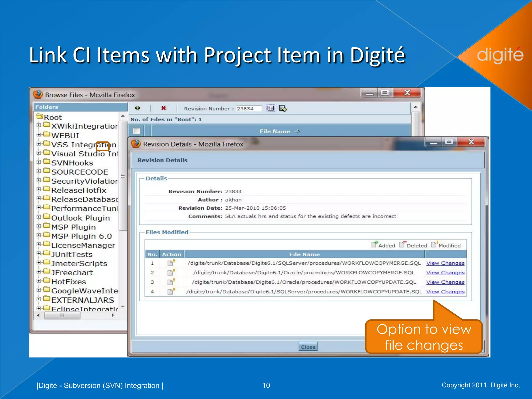Screen dimensions: 532x399
Task: Click modified action icon in row 4
Action: (171, 291)
